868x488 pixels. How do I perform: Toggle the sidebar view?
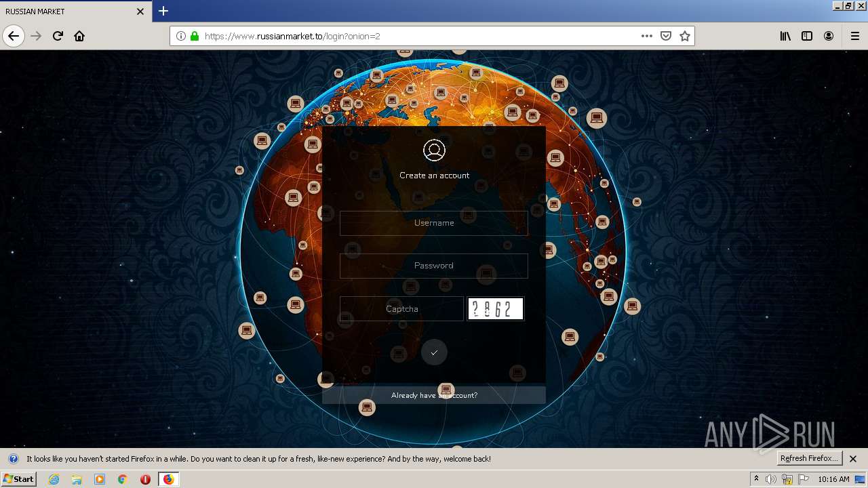click(x=807, y=36)
